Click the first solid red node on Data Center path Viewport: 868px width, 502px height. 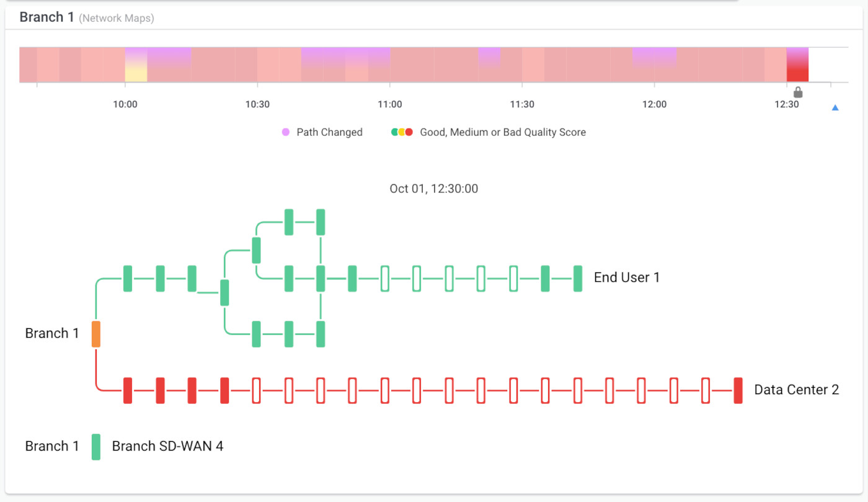(x=128, y=390)
